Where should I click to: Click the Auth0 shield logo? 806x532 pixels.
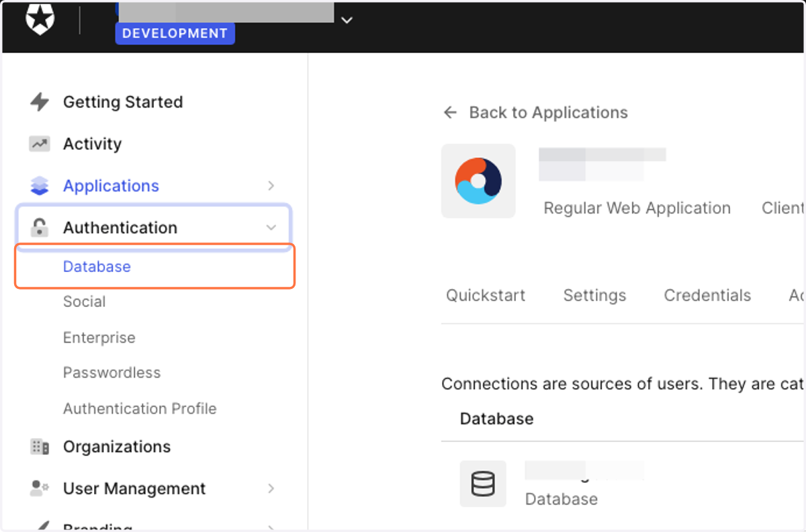click(40, 19)
